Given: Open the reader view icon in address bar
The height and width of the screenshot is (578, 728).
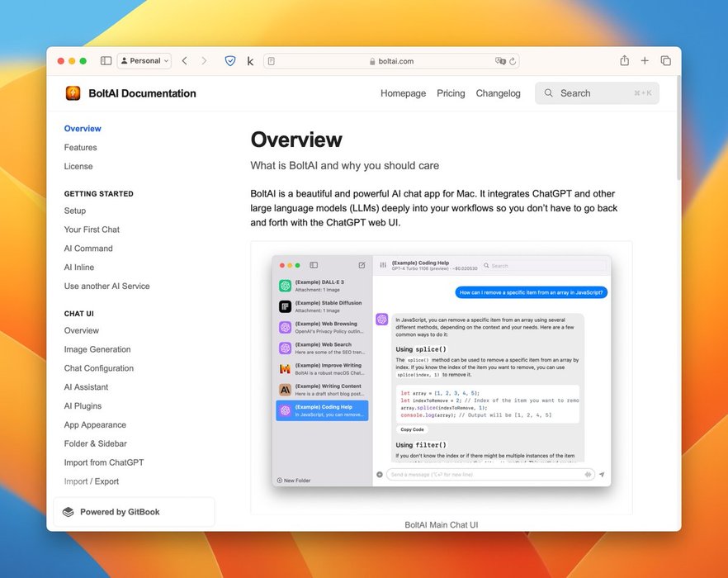Looking at the screenshot, I should [x=272, y=61].
